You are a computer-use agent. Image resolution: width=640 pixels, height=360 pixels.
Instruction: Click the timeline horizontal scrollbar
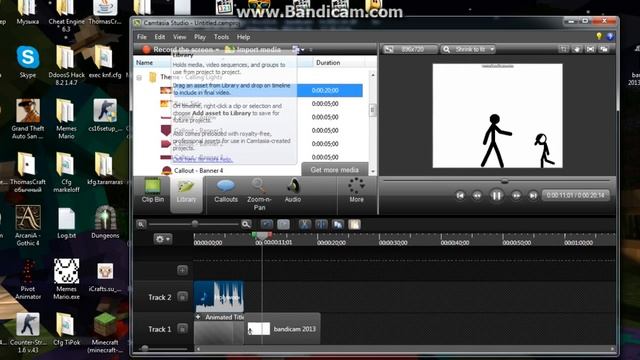pyautogui.click(x=404, y=349)
